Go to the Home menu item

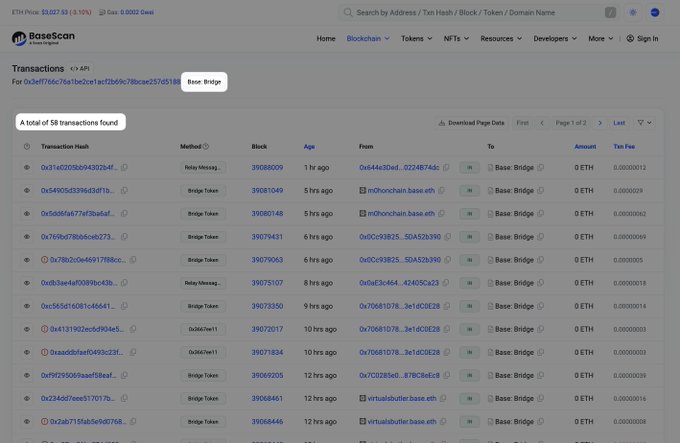click(x=325, y=38)
